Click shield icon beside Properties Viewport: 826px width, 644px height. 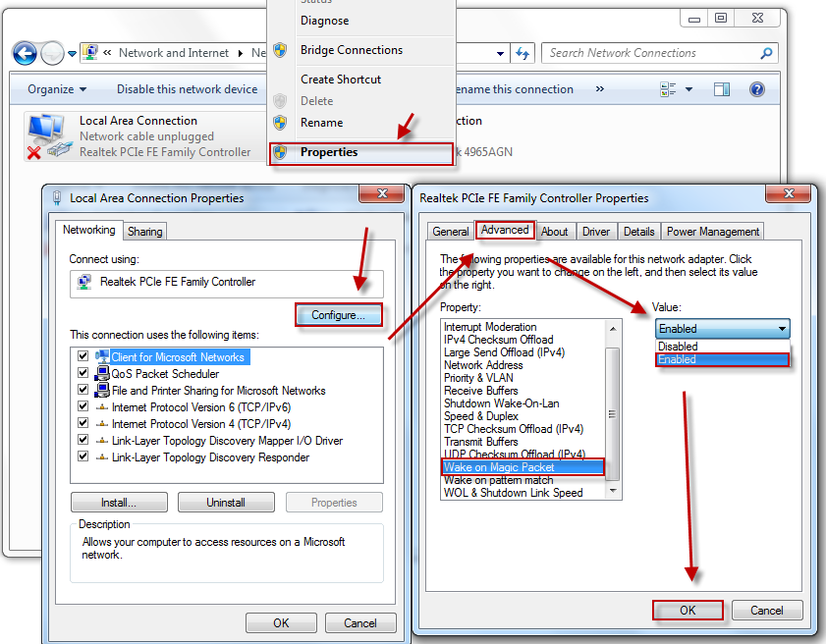coord(280,152)
